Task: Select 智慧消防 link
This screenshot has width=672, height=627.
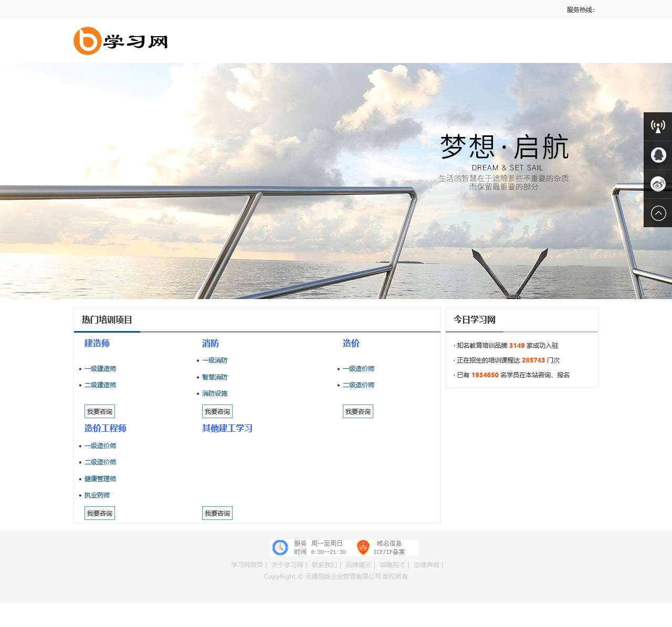Action: pos(215,377)
